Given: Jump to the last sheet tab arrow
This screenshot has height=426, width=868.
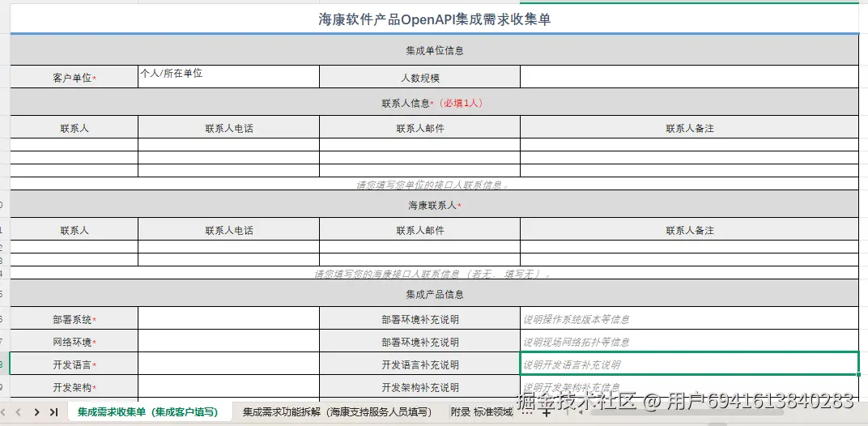Looking at the screenshot, I should click(53, 411).
